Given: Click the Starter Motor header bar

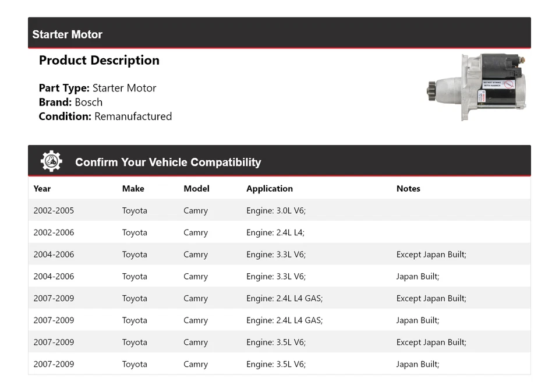Looking at the screenshot, I should tap(279, 34).
